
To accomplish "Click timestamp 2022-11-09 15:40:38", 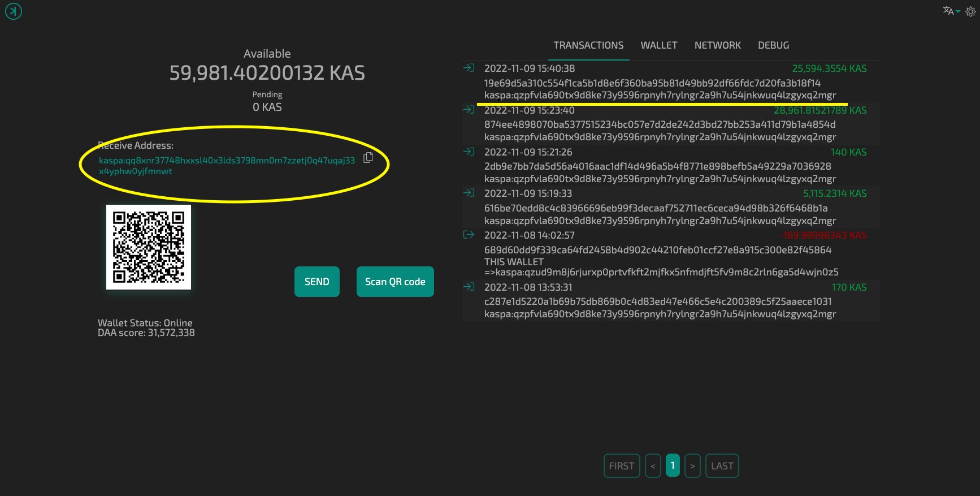I will coord(530,68).
